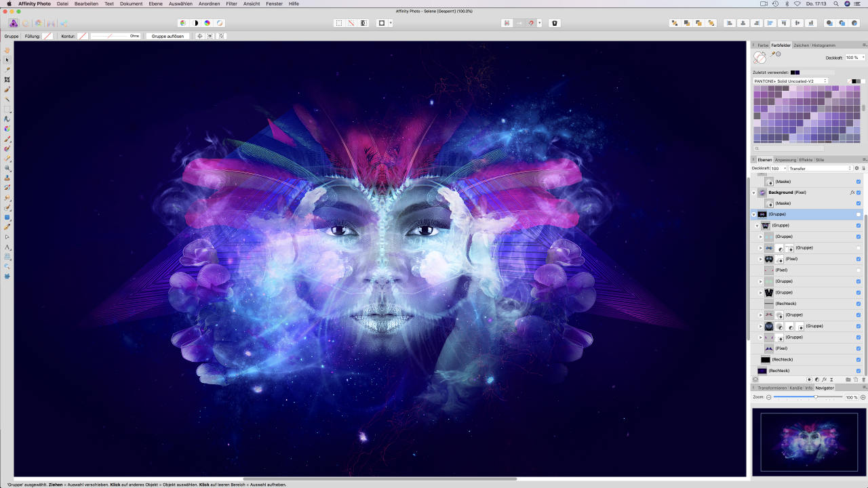This screenshot has height=488, width=868.
Task: Apply Auto Colours from toolbar
Action: pyautogui.click(x=208, y=23)
